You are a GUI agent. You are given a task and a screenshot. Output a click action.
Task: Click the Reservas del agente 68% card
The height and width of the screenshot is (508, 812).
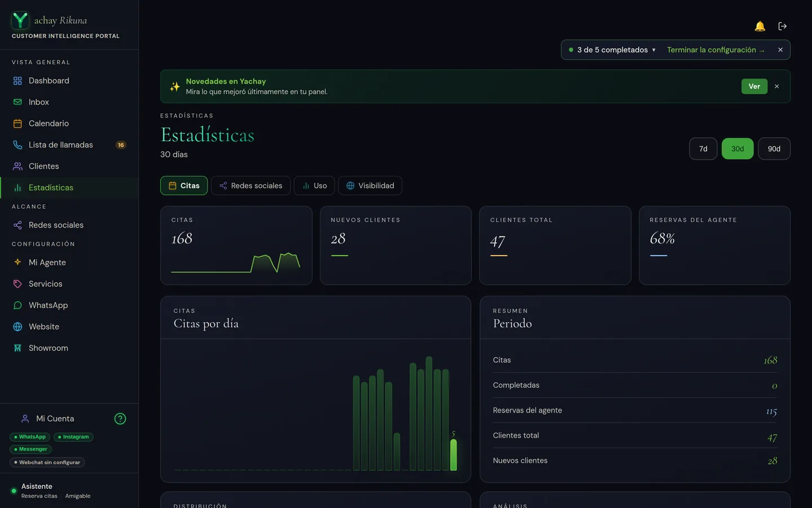click(714, 246)
